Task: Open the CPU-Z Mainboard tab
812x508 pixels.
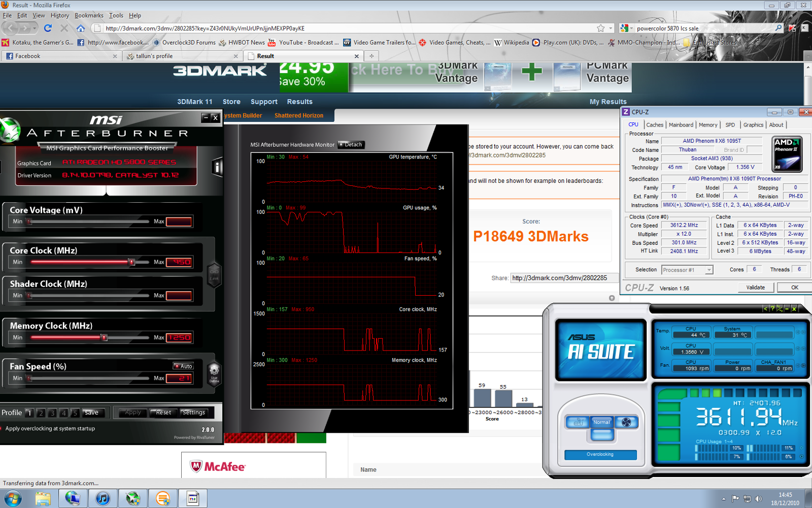Action: (x=681, y=125)
